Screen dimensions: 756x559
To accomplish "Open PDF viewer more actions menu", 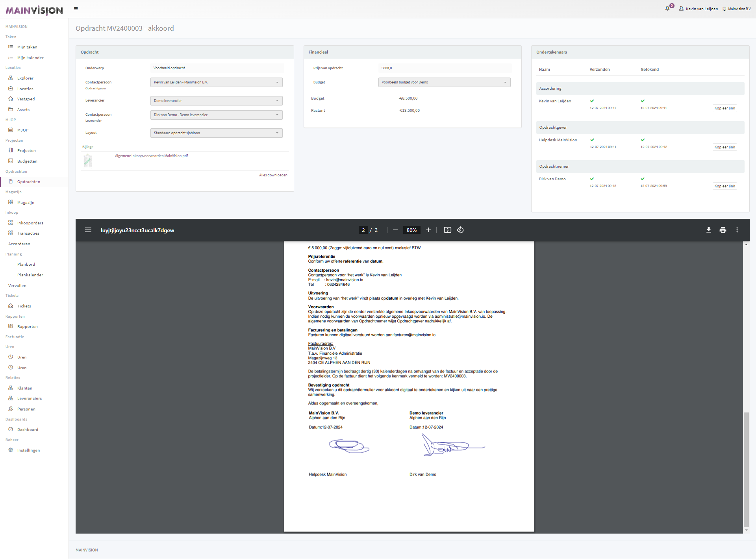I will click(737, 230).
